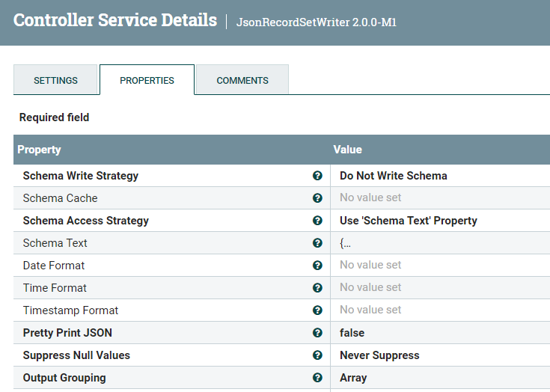Click help icon beside Time Format
The width and height of the screenshot is (550, 392).
[317, 288]
